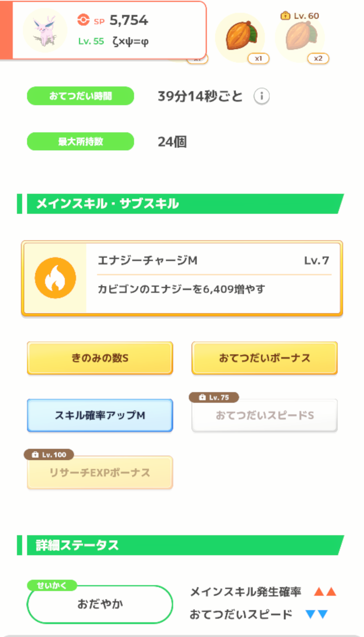Tap the orange flame main skill icon
Viewport: 364px width, 637px height.
tap(55, 278)
